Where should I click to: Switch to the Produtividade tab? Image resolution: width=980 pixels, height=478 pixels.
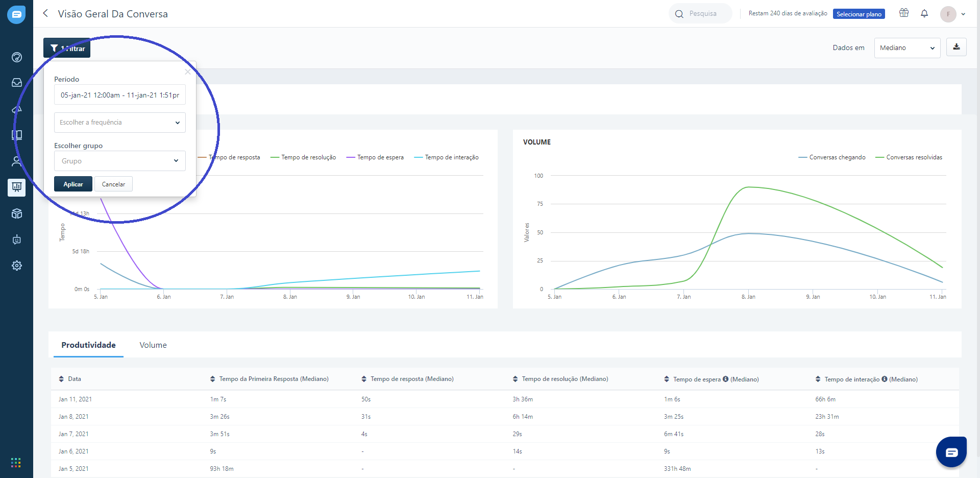89,345
